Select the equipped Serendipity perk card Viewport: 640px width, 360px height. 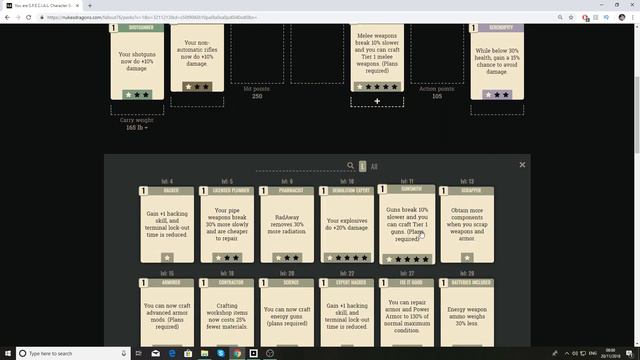tap(497, 62)
